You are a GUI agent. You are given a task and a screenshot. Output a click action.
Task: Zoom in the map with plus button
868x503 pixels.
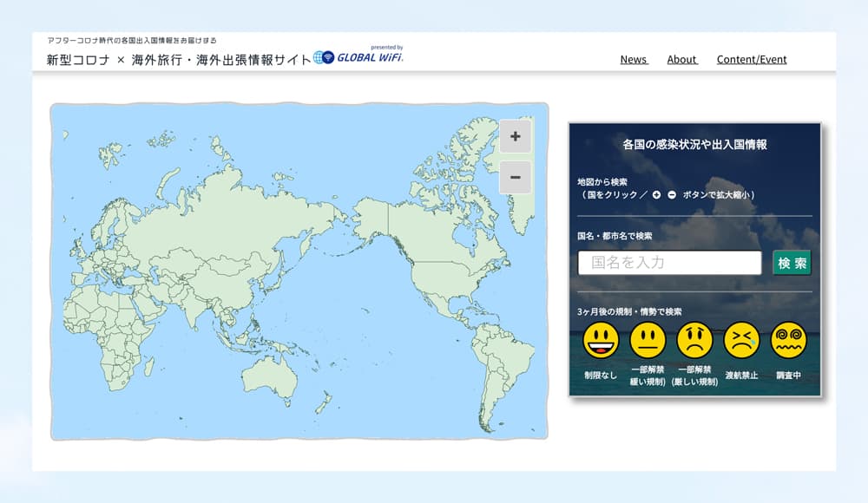515,136
